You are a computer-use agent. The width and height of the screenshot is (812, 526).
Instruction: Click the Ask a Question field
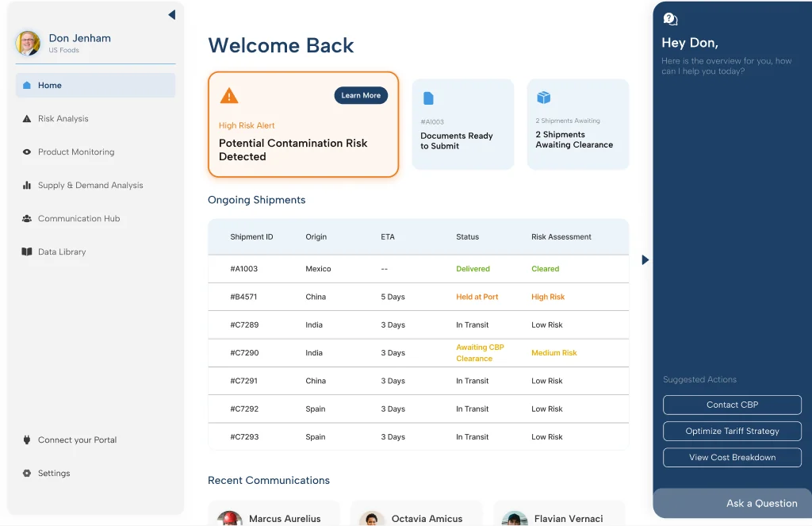coord(732,503)
